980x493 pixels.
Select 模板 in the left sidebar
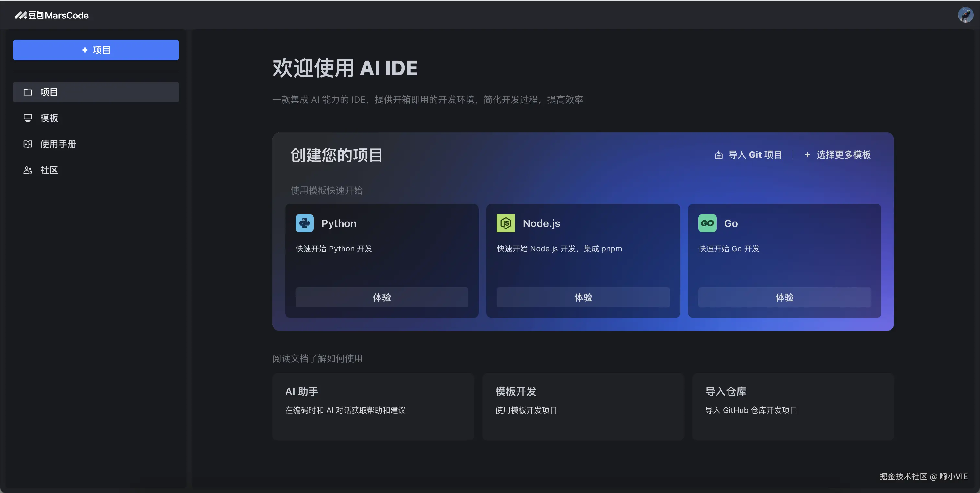(50, 118)
